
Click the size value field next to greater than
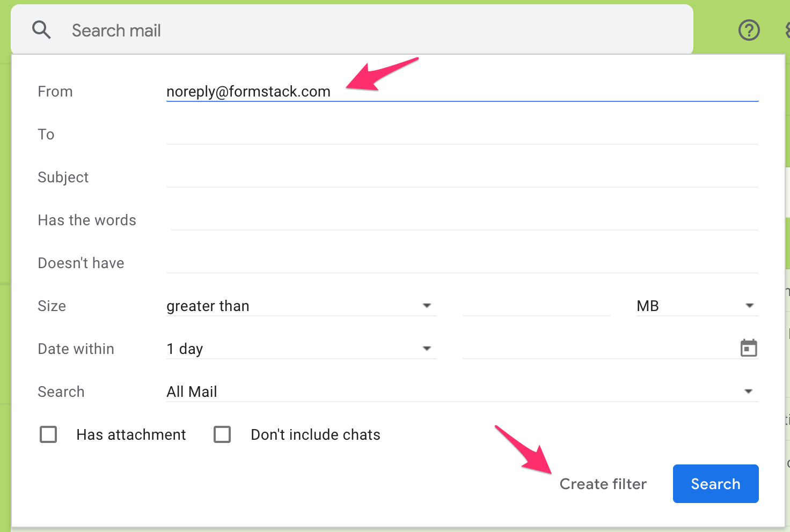(x=536, y=305)
